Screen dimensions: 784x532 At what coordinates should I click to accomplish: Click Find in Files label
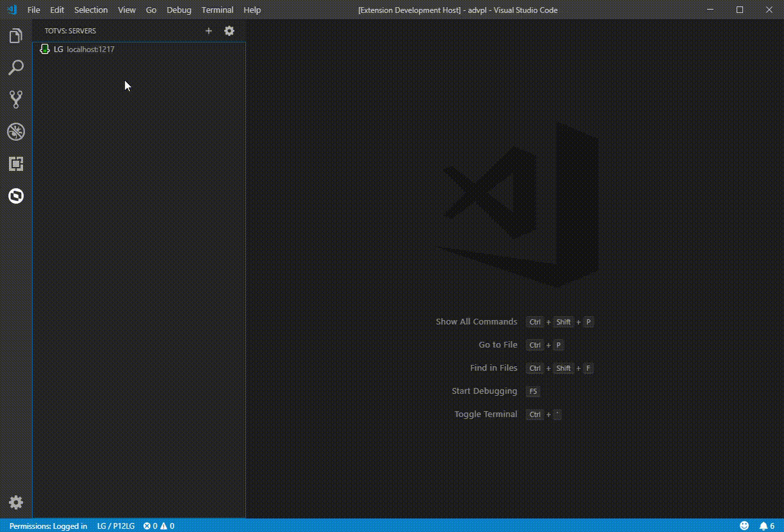tap(494, 368)
